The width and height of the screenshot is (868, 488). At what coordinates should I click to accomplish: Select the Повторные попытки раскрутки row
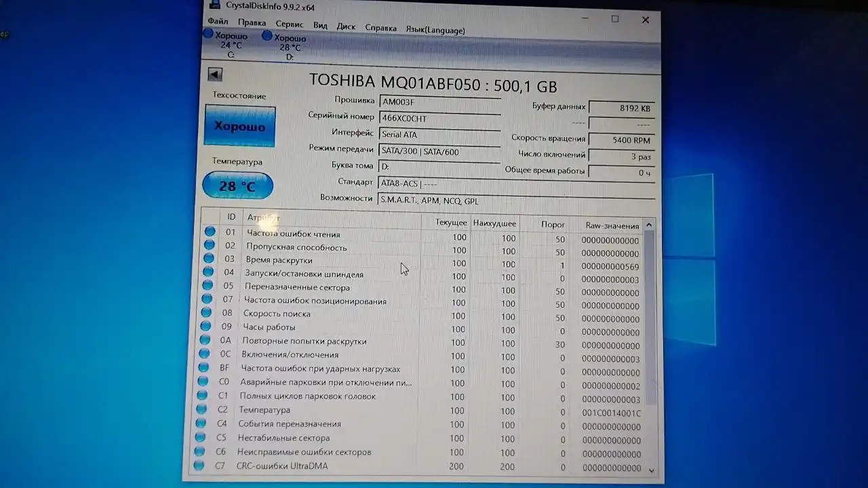[x=419, y=343]
